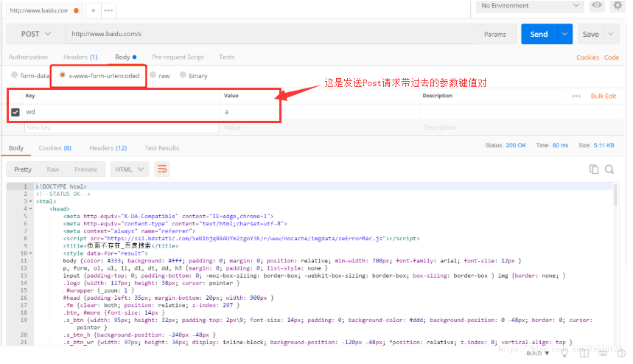633x364 pixels.
Task: Collapse the style tag fold at line 10
Action: coord(31,253)
